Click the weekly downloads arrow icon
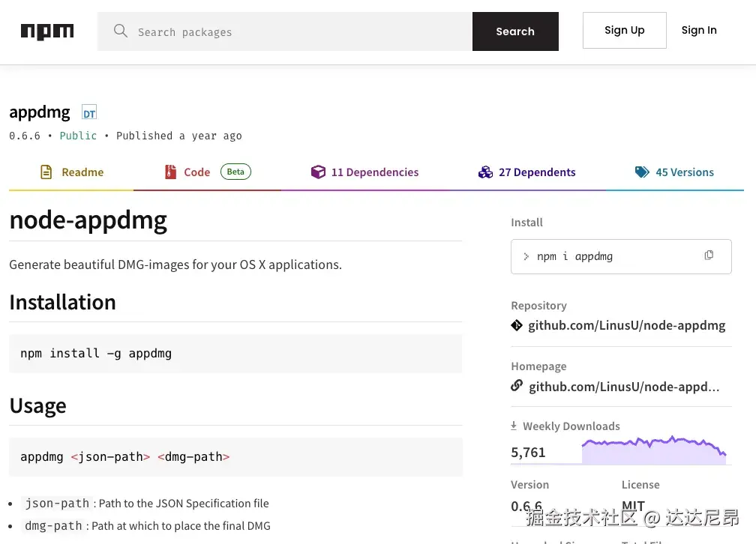756x544 pixels. point(514,426)
